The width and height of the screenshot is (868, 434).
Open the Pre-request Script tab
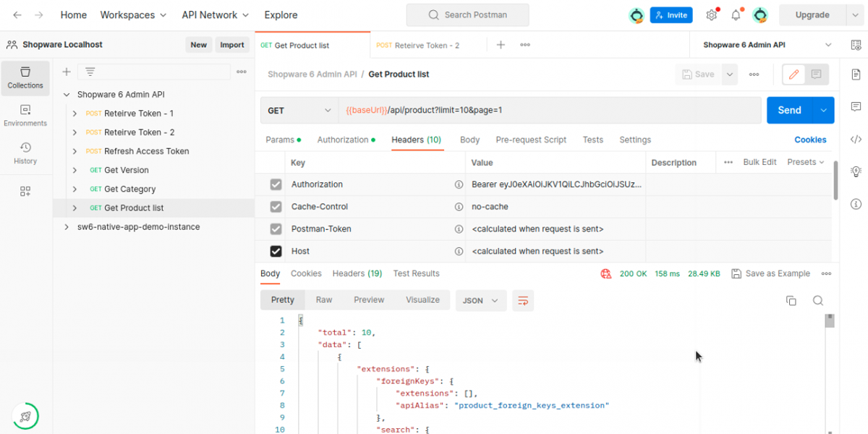[531, 140]
